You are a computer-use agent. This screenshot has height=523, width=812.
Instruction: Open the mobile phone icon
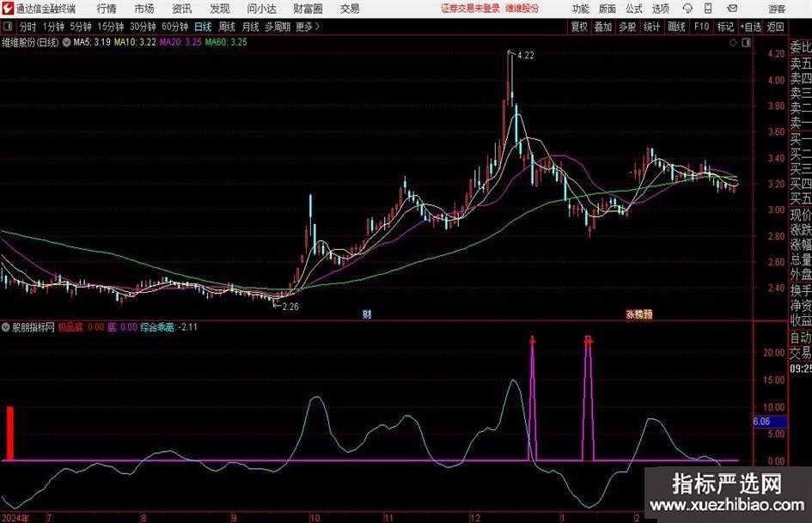click(x=708, y=9)
